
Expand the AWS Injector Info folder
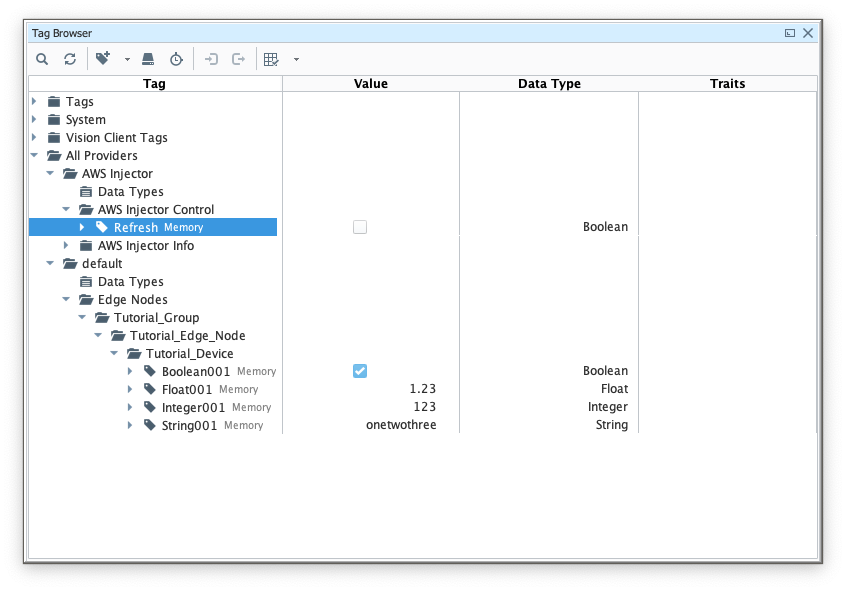pos(66,245)
